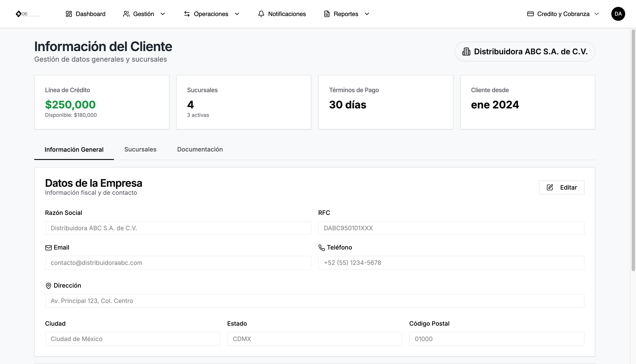Expand the Gestión dropdown chevron
The height and width of the screenshot is (364, 636).
pyautogui.click(x=163, y=14)
